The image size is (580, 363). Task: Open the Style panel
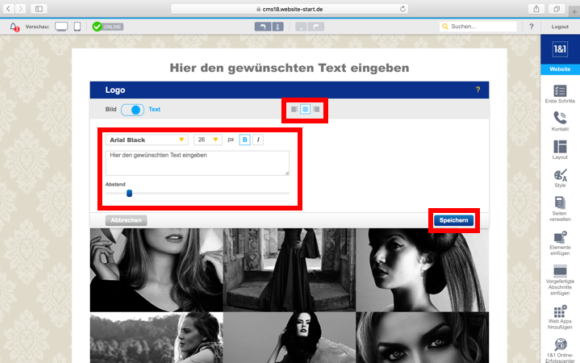click(x=560, y=178)
